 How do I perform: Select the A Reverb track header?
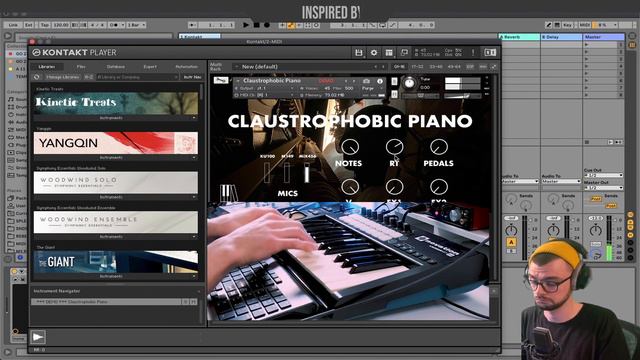520,37
